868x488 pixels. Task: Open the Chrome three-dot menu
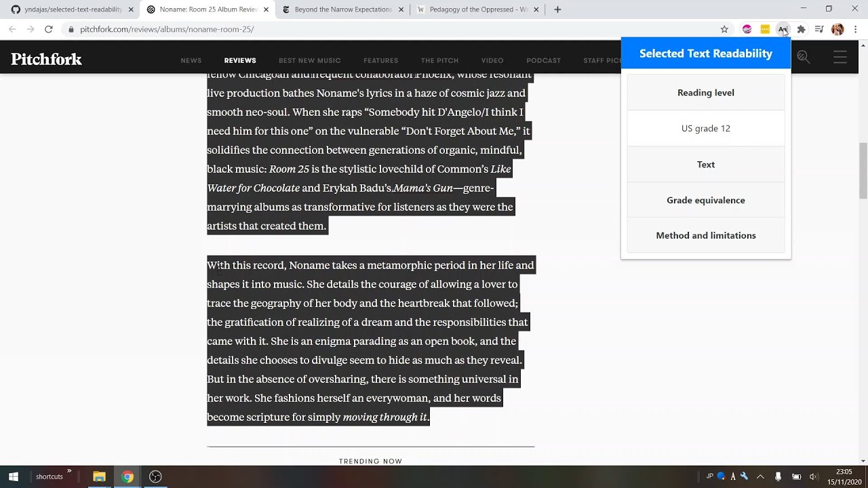[x=856, y=29]
